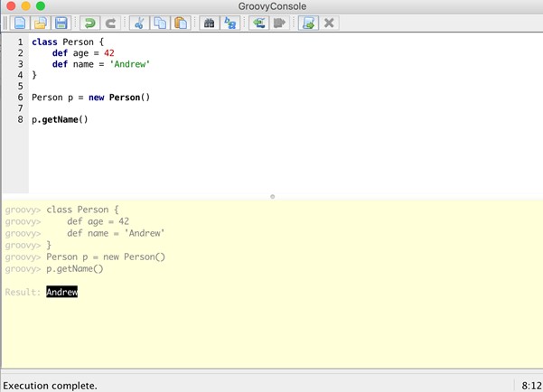Interrupt script execution with X icon

coord(329,23)
